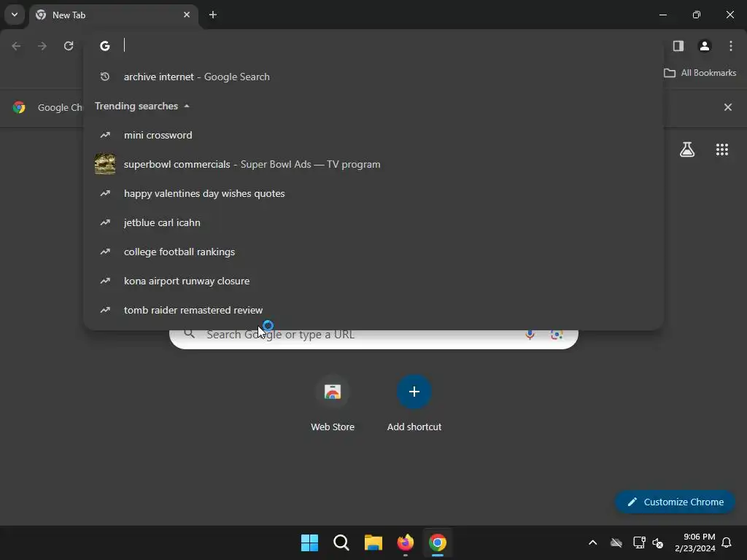This screenshot has width=747, height=560.
Task: Choose 'archive internet' history suggestion
Action: [x=373, y=77]
